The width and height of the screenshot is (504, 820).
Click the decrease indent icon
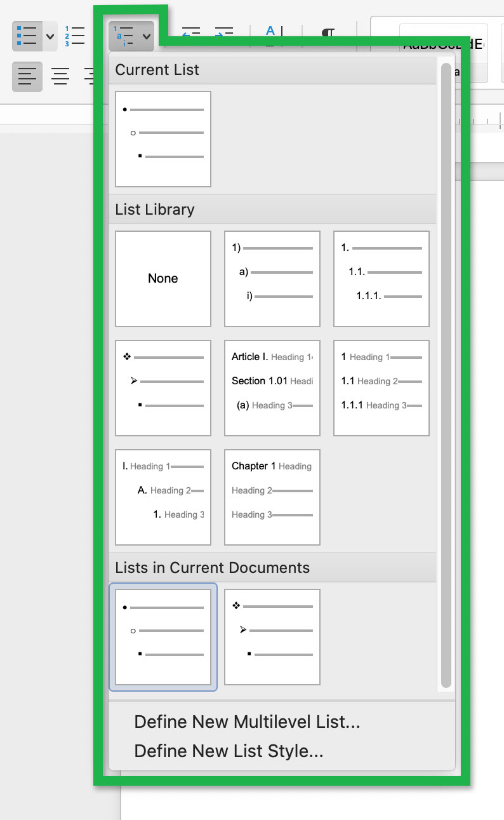191,32
